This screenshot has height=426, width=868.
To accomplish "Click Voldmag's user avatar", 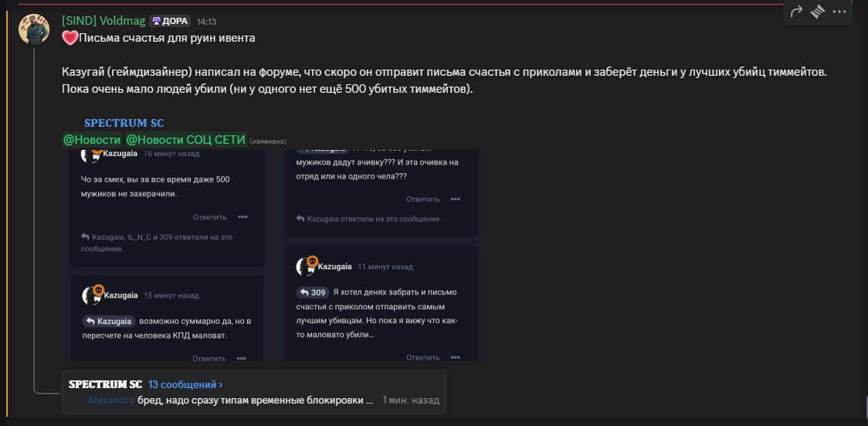I will [x=34, y=29].
